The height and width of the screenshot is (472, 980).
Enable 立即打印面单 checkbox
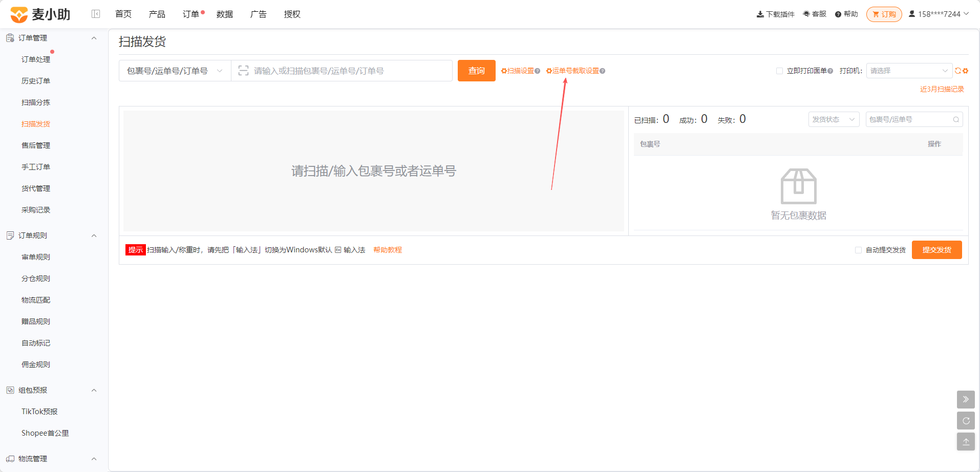coord(779,71)
